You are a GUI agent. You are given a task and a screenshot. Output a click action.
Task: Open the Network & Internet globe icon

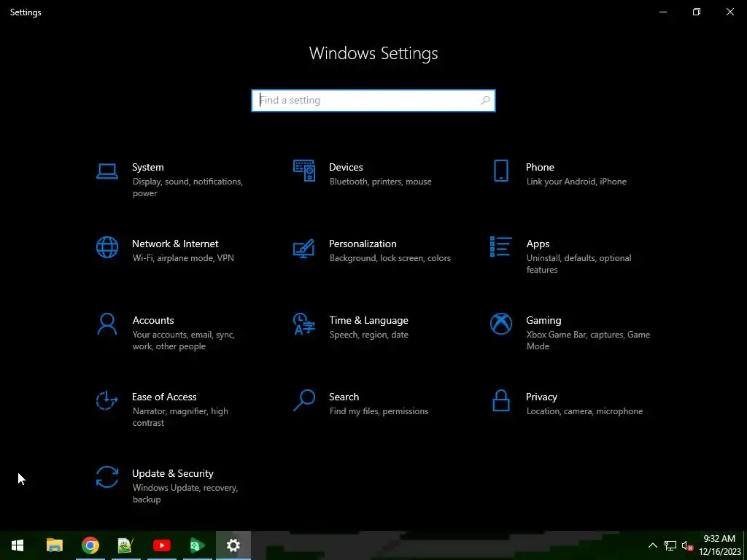point(107,248)
